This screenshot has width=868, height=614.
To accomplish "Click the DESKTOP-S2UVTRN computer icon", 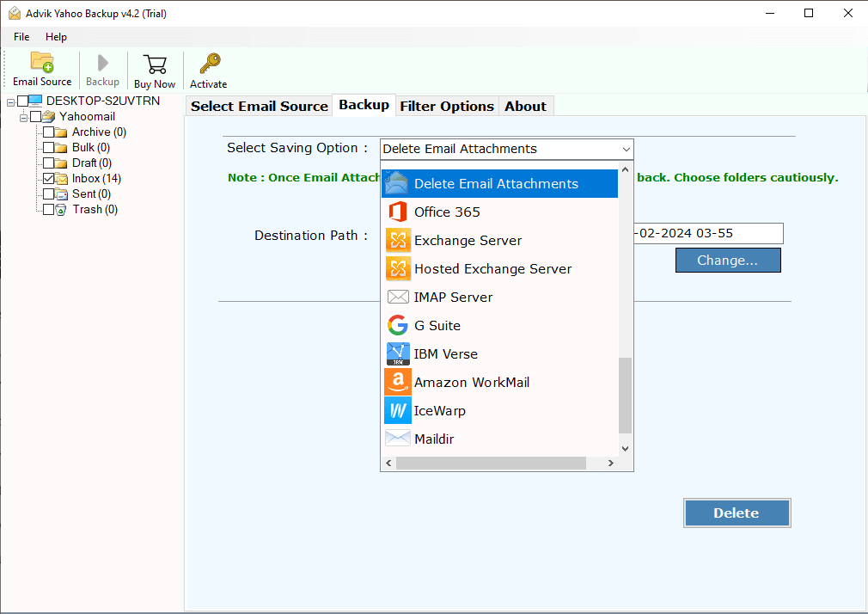I will pos(35,101).
